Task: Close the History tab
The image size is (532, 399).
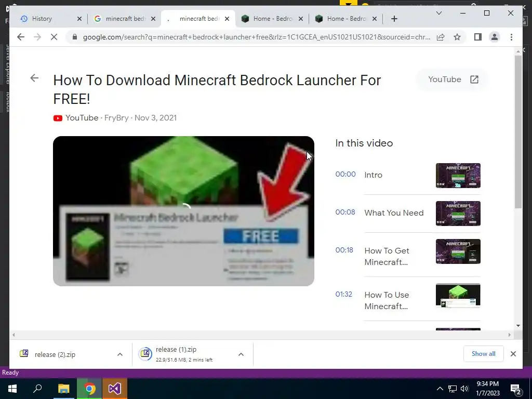Action: tap(79, 19)
